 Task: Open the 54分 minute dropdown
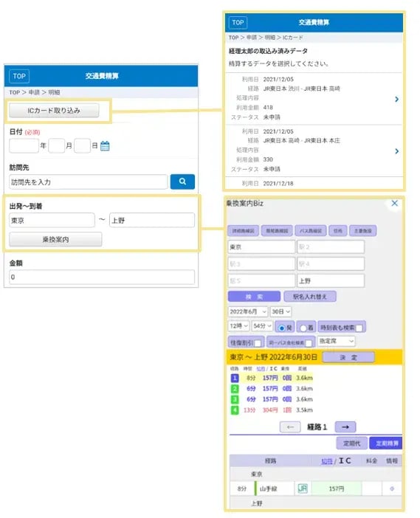(262, 326)
